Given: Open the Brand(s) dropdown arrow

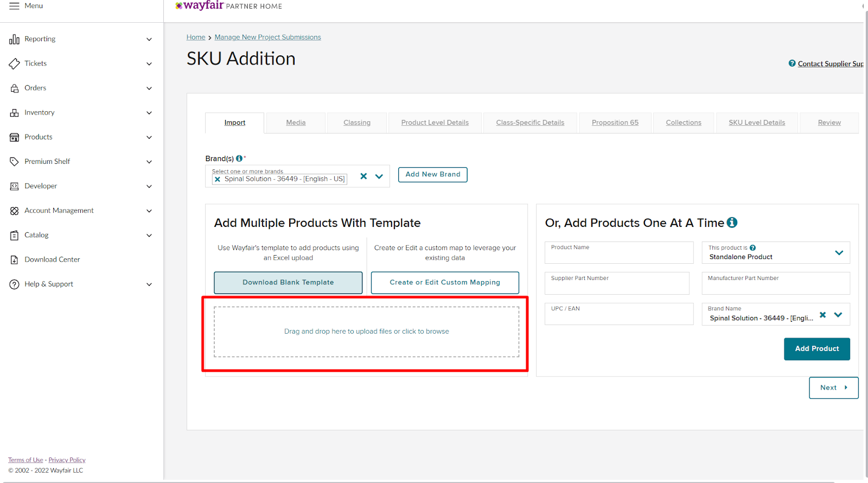Looking at the screenshot, I should pyautogui.click(x=379, y=176).
